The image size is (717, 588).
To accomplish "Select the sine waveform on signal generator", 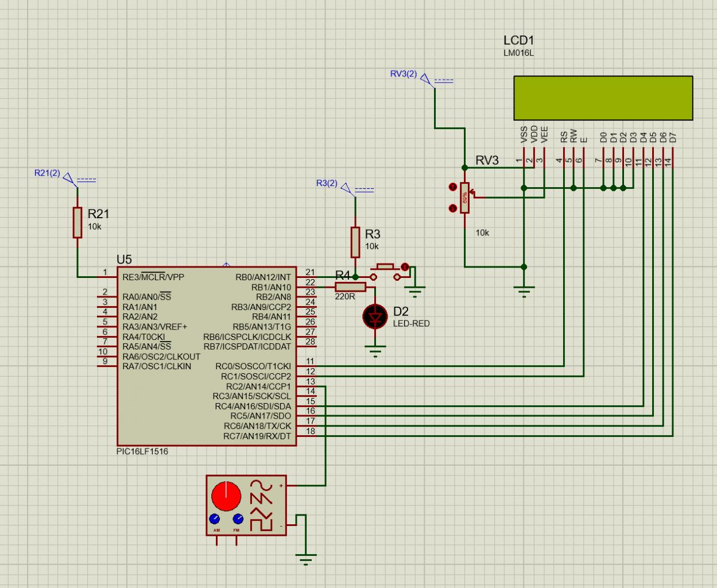I will coord(262,484).
